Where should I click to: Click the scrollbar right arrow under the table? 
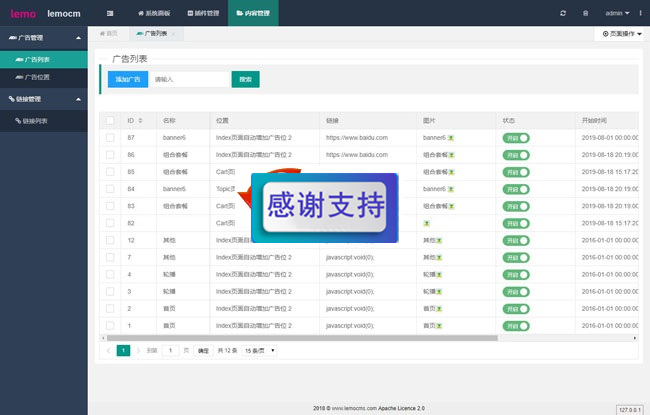pos(635,338)
